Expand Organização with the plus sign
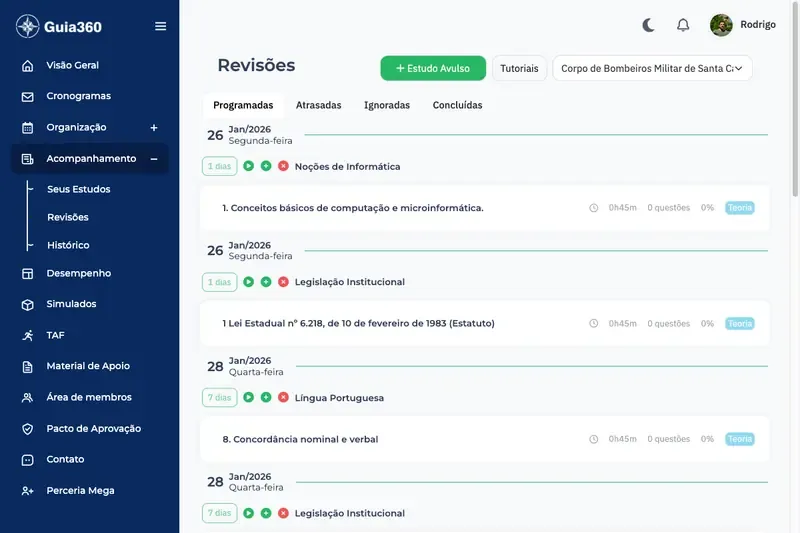Screen dimensions: 800x533 (154, 128)
